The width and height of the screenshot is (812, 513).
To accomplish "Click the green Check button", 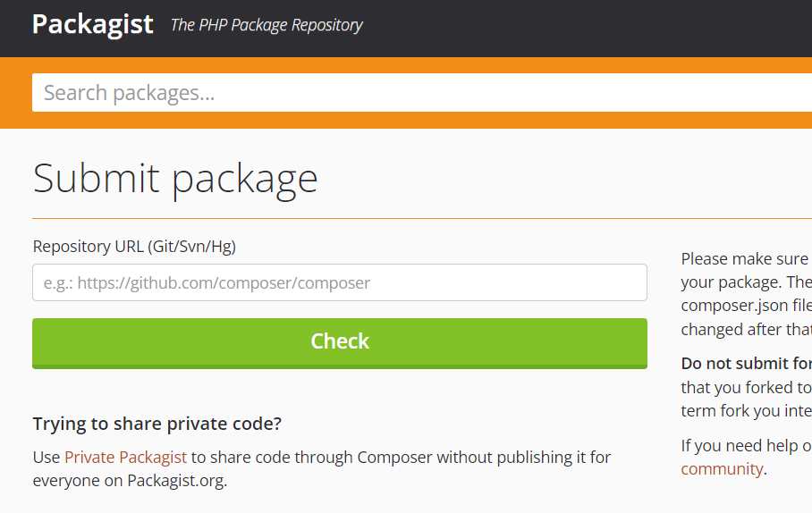I will (x=340, y=343).
